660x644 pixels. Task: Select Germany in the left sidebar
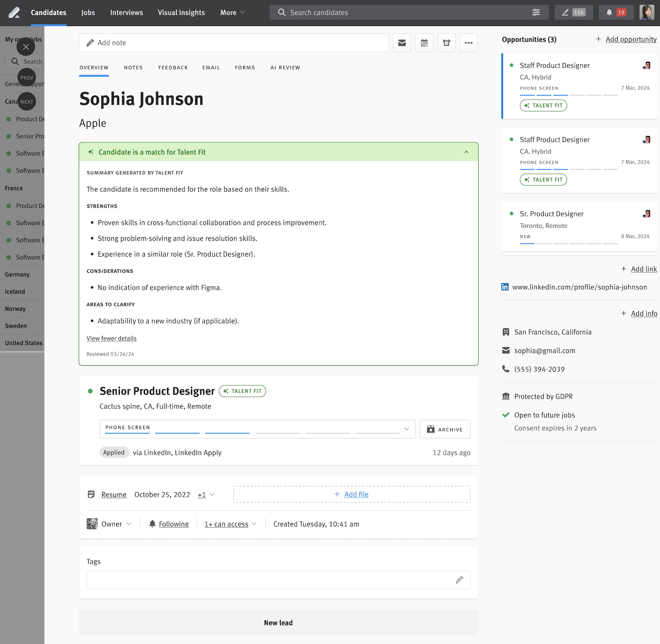17,275
